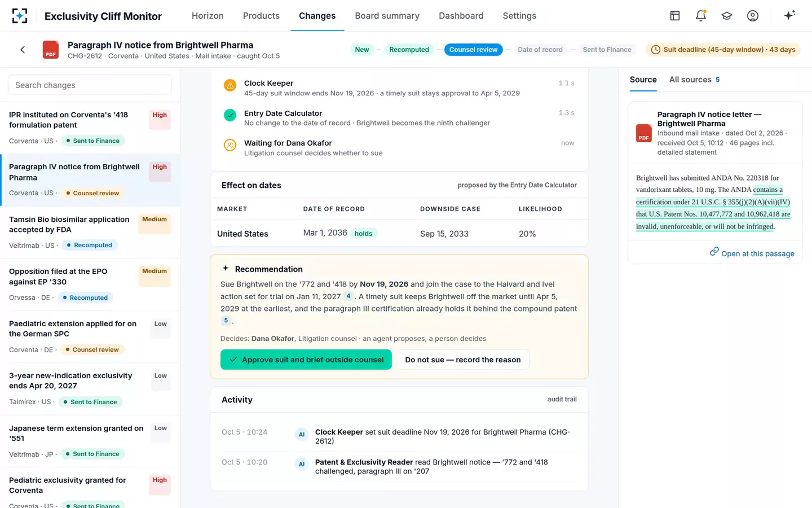Image resolution: width=812 pixels, height=508 pixels.
Task: Click the PDF icon in the source letter card
Action: coord(644,133)
